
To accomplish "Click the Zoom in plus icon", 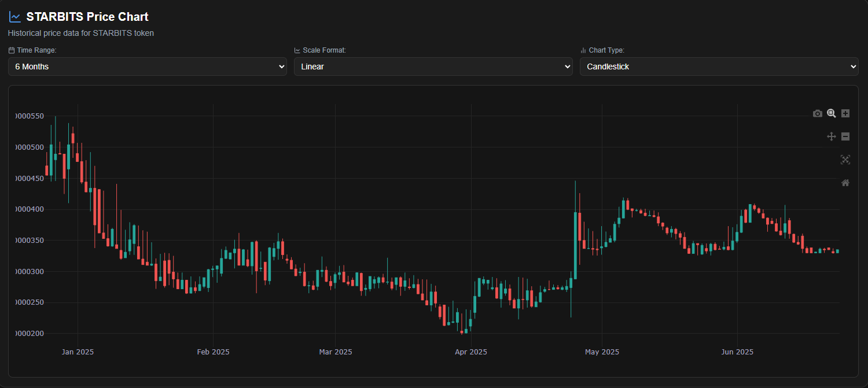I will [x=845, y=113].
